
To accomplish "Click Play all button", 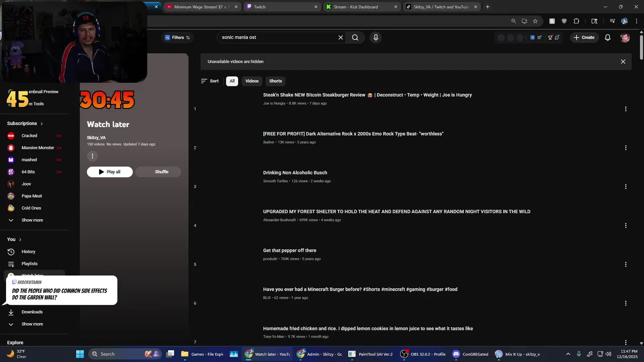I will click(x=110, y=172).
